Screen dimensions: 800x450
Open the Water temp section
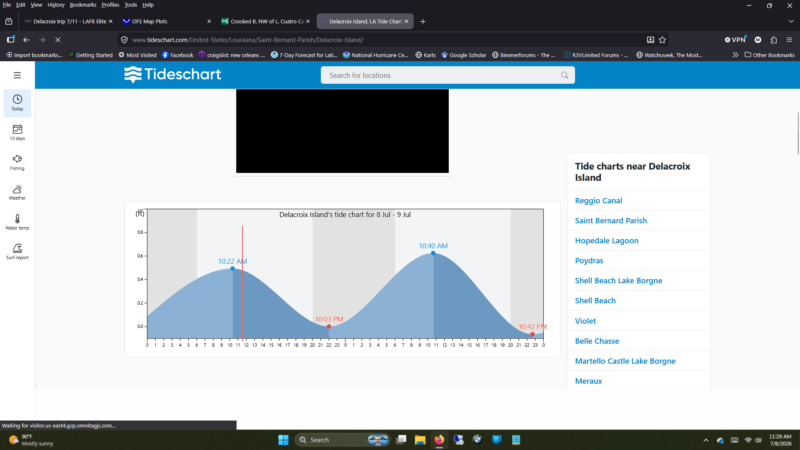coord(17,222)
